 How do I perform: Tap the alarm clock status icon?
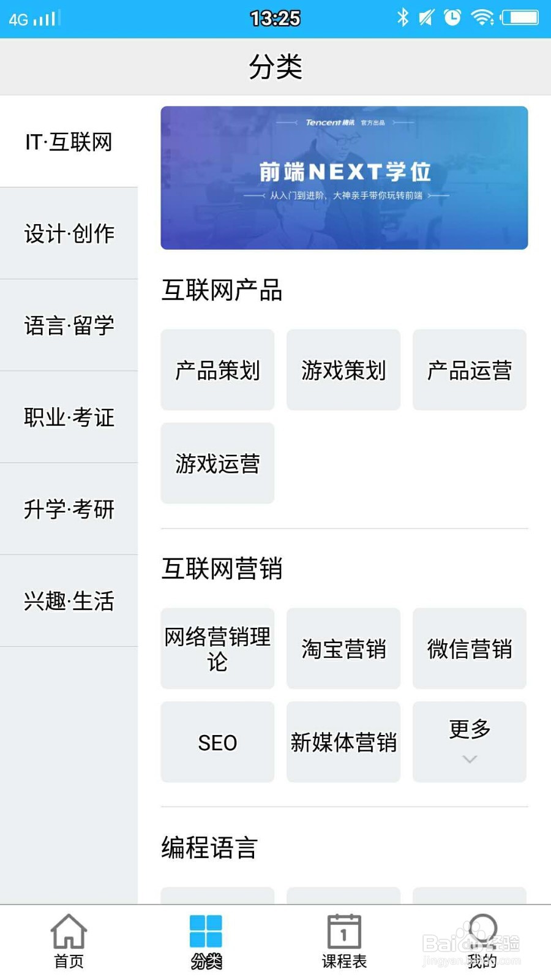click(452, 17)
